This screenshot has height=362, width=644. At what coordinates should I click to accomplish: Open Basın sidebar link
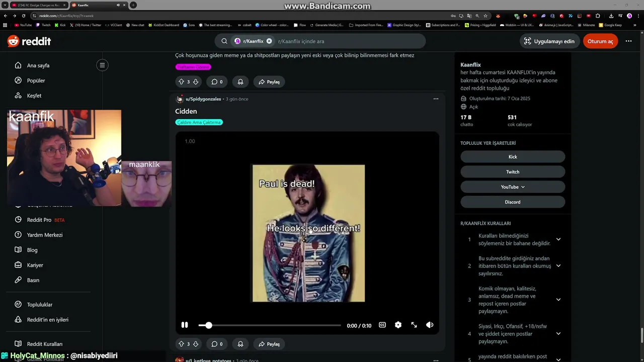click(33, 280)
